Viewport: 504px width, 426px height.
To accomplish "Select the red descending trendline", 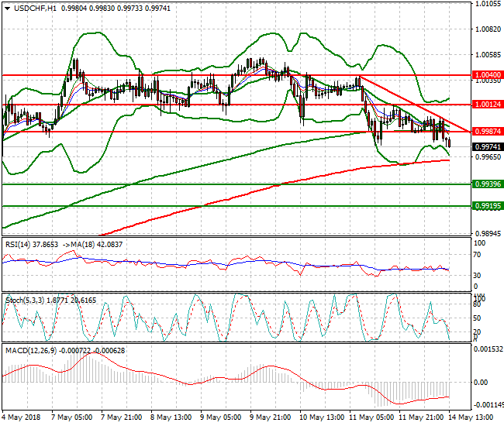I will (415, 105).
